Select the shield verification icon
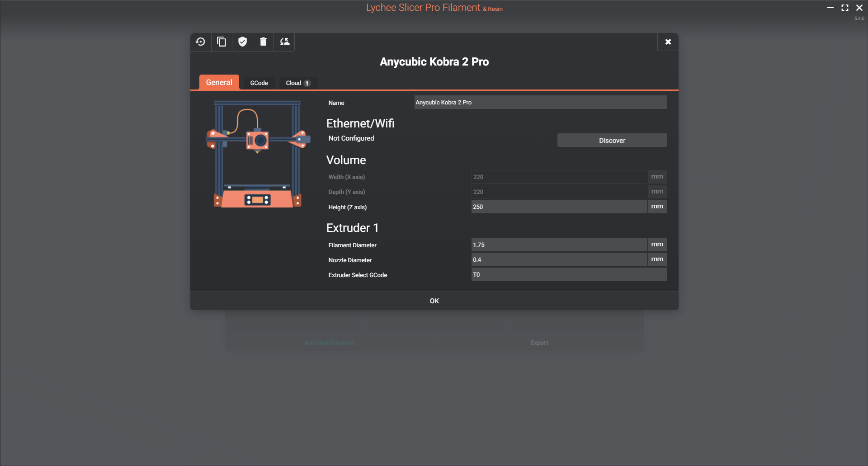This screenshot has height=466, width=868. (242, 42)
